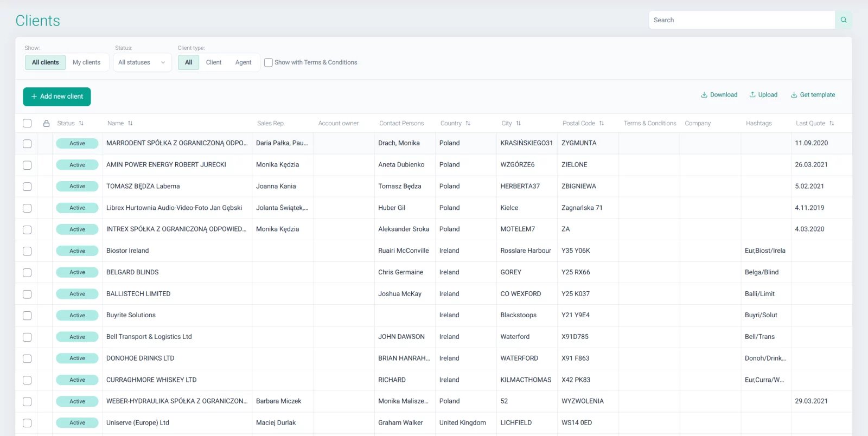Click the Upload icon
The image size is (868, 436).
(x=752, y=95)
